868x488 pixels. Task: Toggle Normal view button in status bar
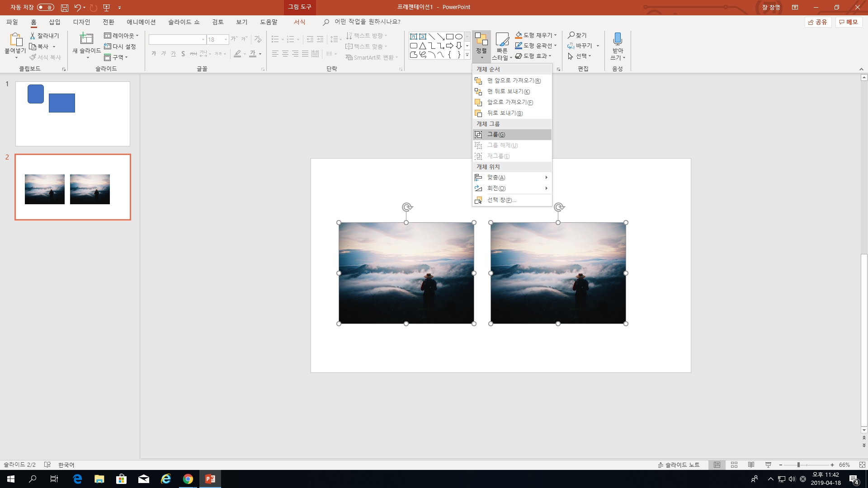pyautogui.click(x=717, y=465)
